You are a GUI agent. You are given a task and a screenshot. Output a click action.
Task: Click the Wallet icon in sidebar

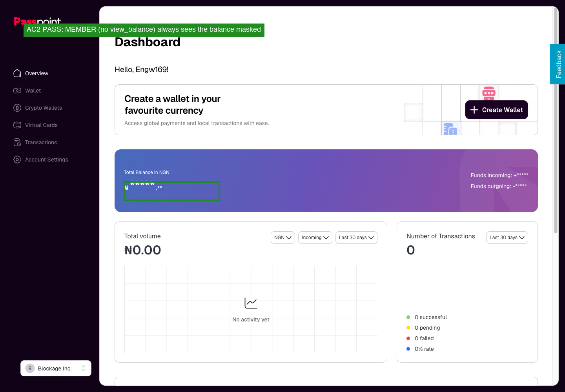coord(17,91)
